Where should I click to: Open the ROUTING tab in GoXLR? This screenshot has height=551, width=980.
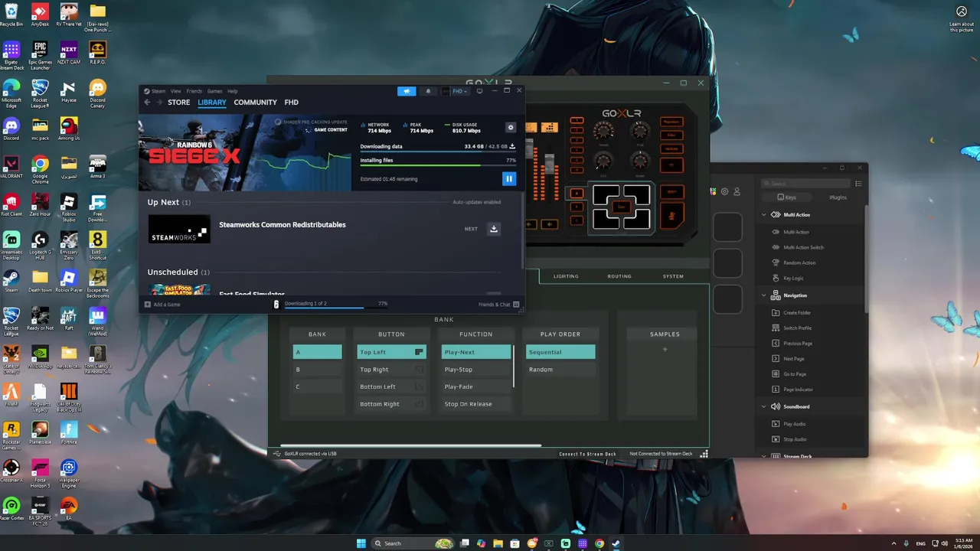619,276
